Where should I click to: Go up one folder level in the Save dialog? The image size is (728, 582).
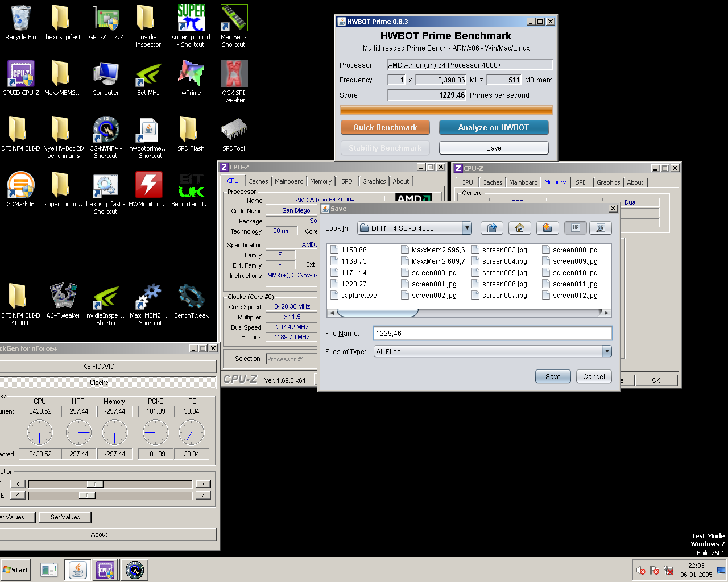click(x=492, y=228)
